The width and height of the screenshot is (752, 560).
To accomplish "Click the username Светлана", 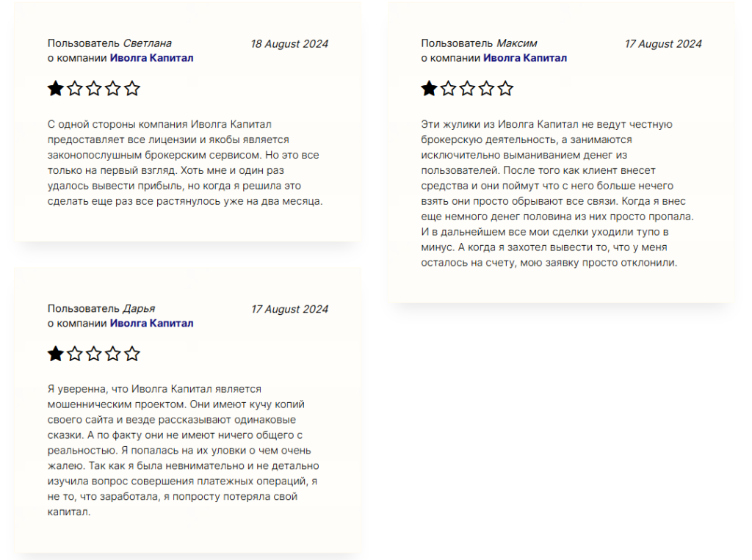I will tap(147, 43).
